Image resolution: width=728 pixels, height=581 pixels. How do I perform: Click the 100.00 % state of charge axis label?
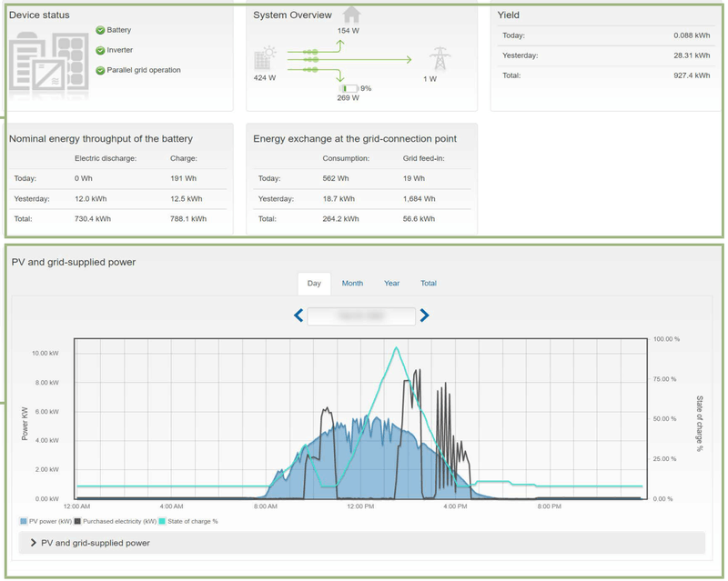tap(666, 339)
